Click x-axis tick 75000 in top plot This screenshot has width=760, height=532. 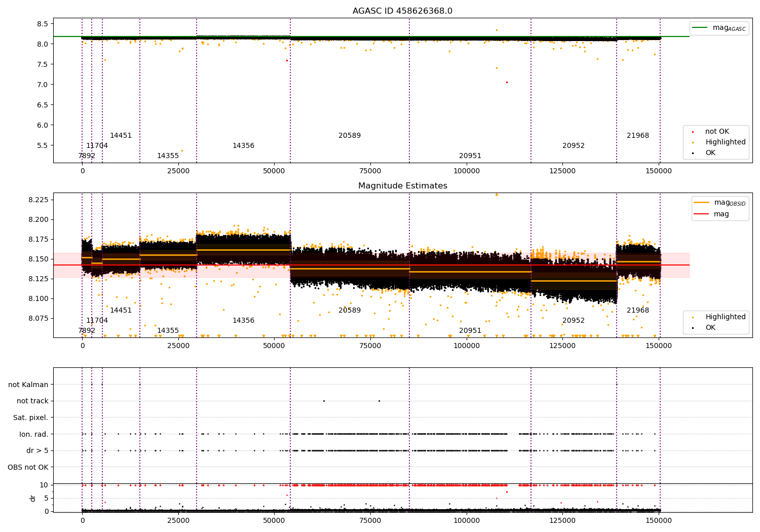click(x=370, y=171)
